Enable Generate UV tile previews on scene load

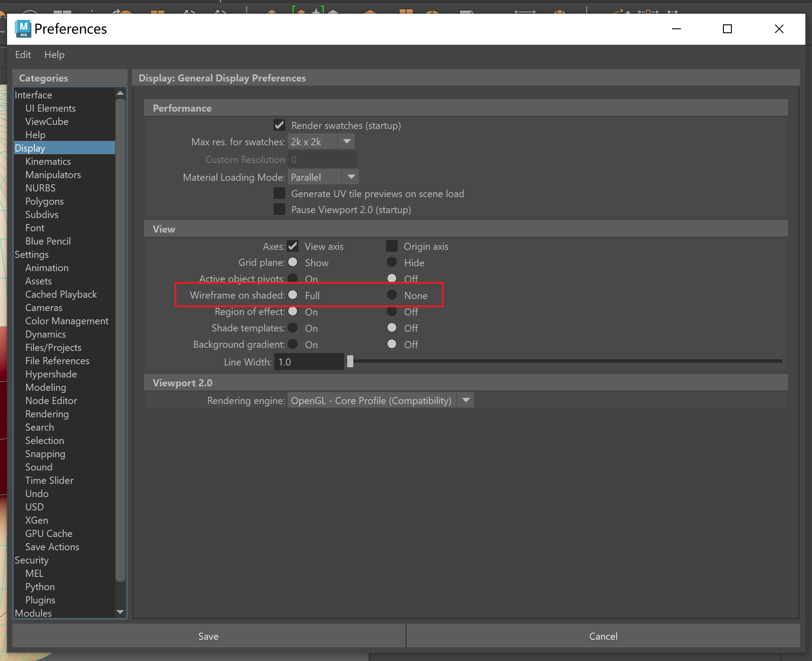pyautogui.click(x=279, y=194)
